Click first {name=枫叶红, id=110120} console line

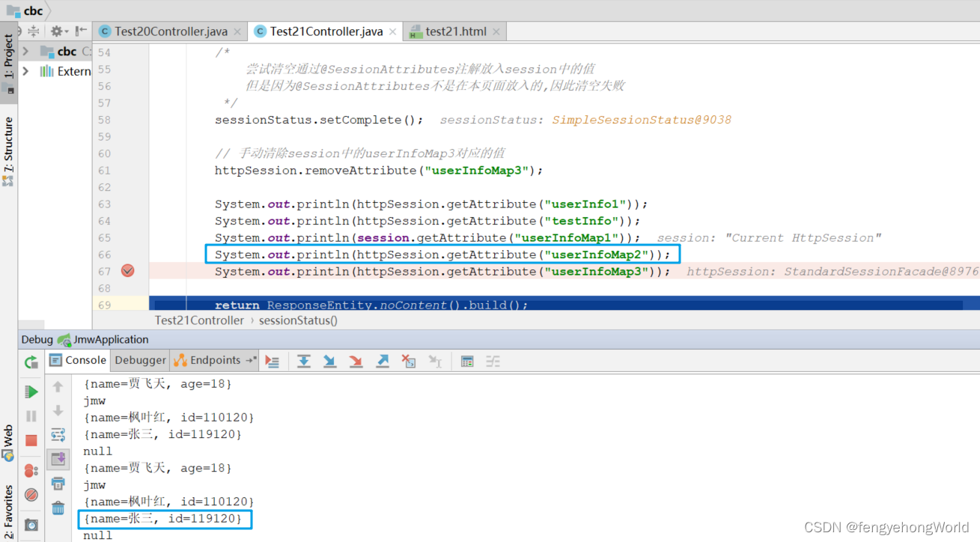point(169,417)
